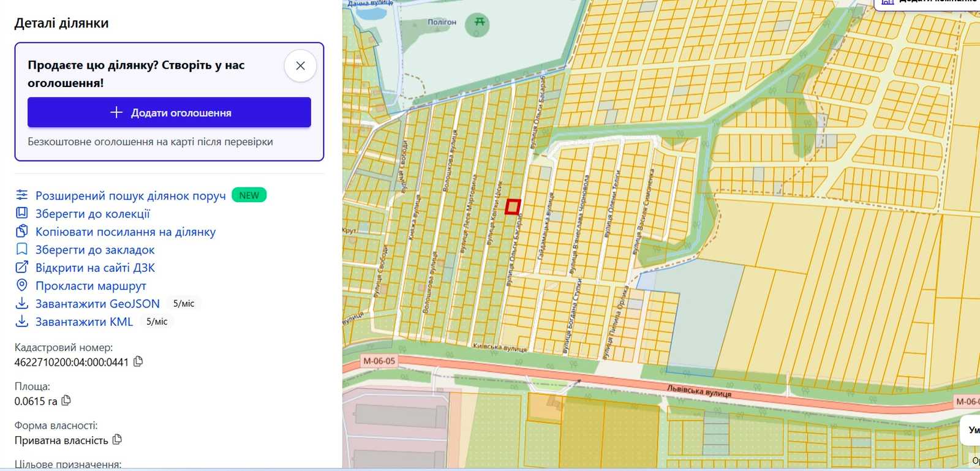Click the 'Безкоштовне оголошення на карті після перевірки' note
The image size is (980, 471).
(x=150, y=141)
